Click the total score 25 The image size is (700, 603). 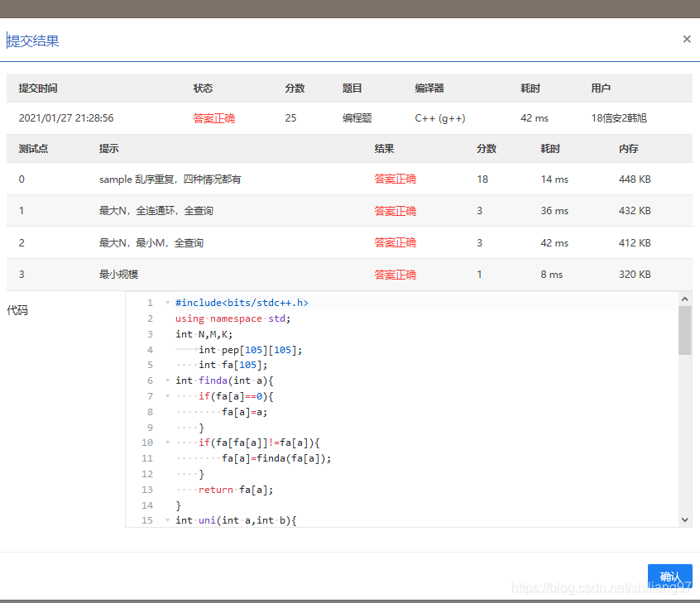coord(290,117)
